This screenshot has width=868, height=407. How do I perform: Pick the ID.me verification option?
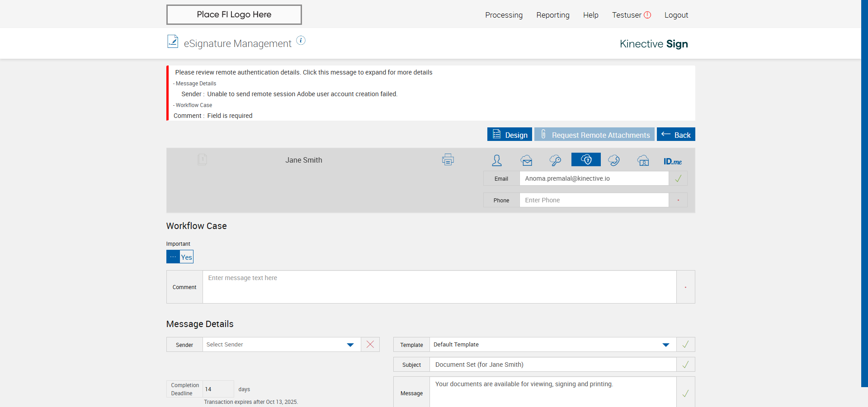tap(672, 161)
